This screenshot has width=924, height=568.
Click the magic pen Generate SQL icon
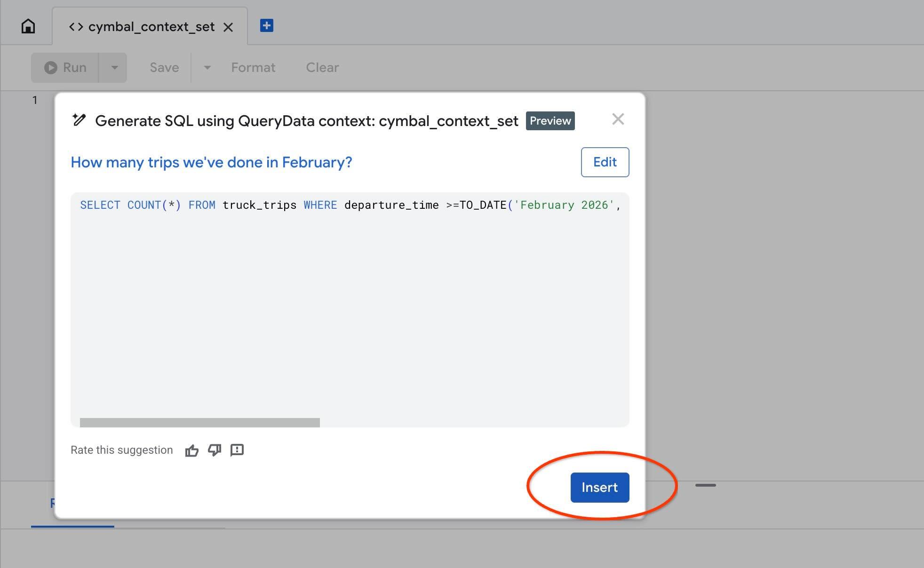[x=79, y=120]
